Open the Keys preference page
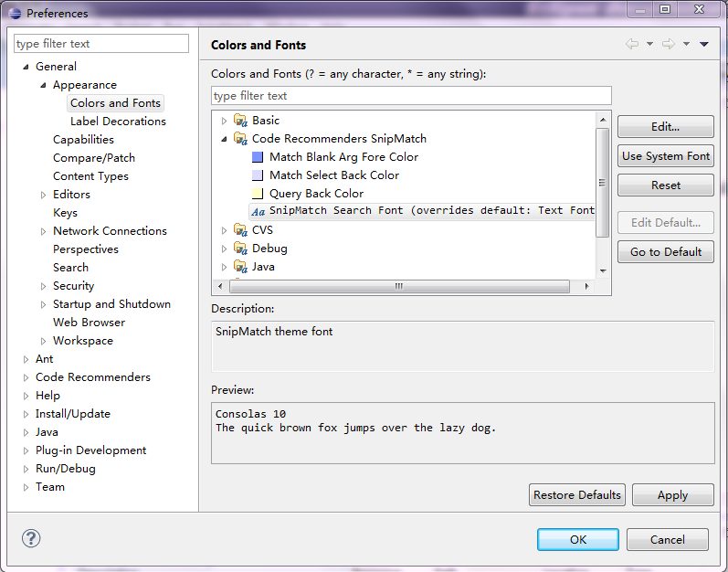 65,213
